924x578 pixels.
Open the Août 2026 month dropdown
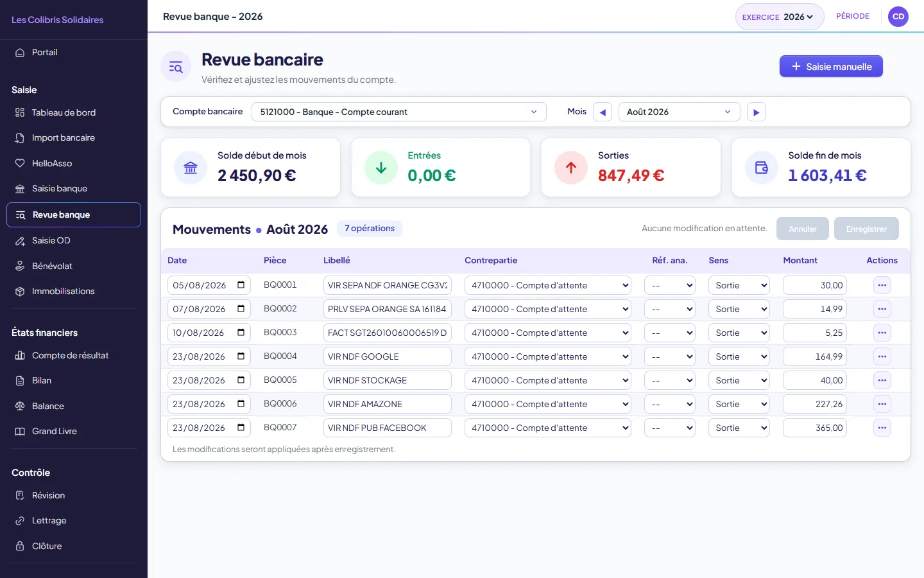point(679,112)
